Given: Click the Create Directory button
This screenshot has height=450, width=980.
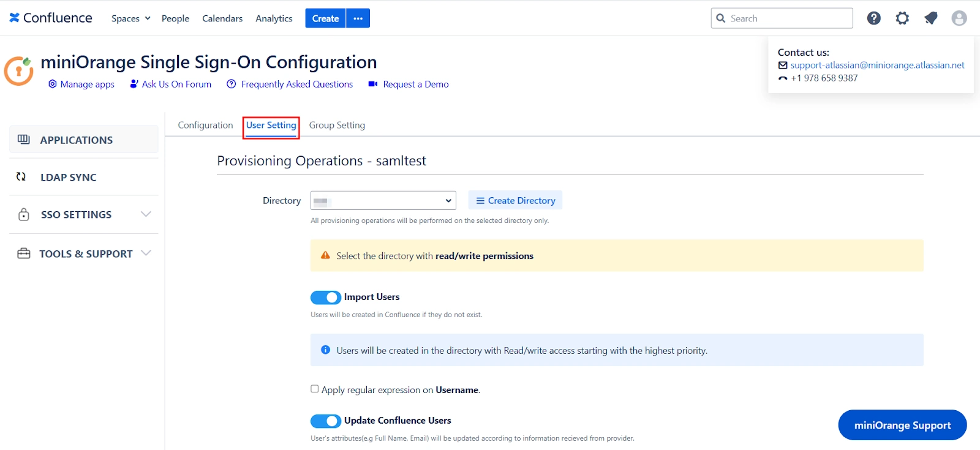Looking at the screenshot, I should 515,200.
